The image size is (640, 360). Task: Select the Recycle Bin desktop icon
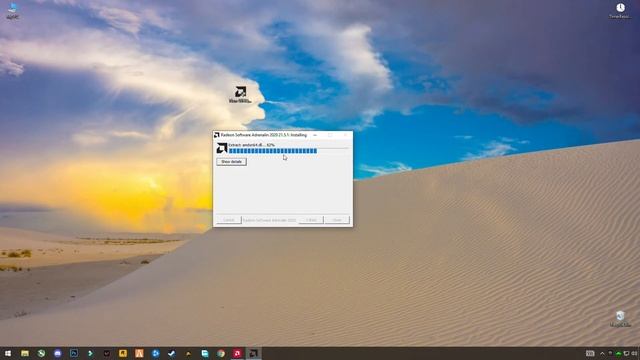620,319
